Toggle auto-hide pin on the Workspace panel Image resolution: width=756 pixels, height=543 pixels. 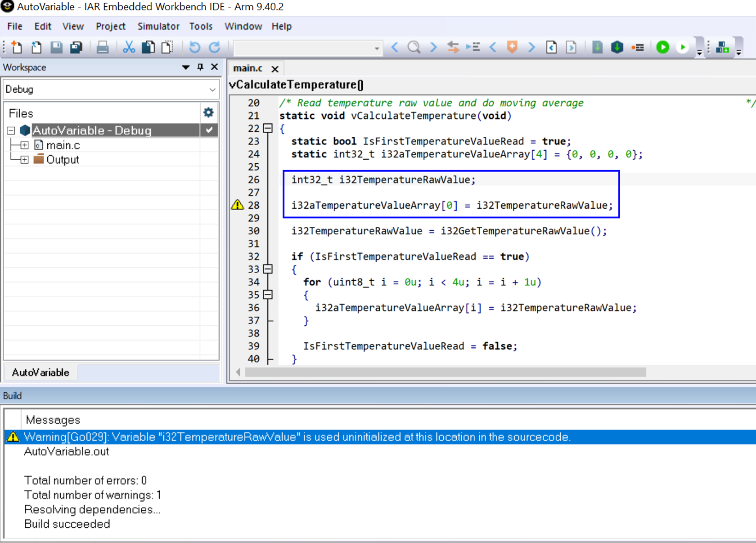[200, 67]
